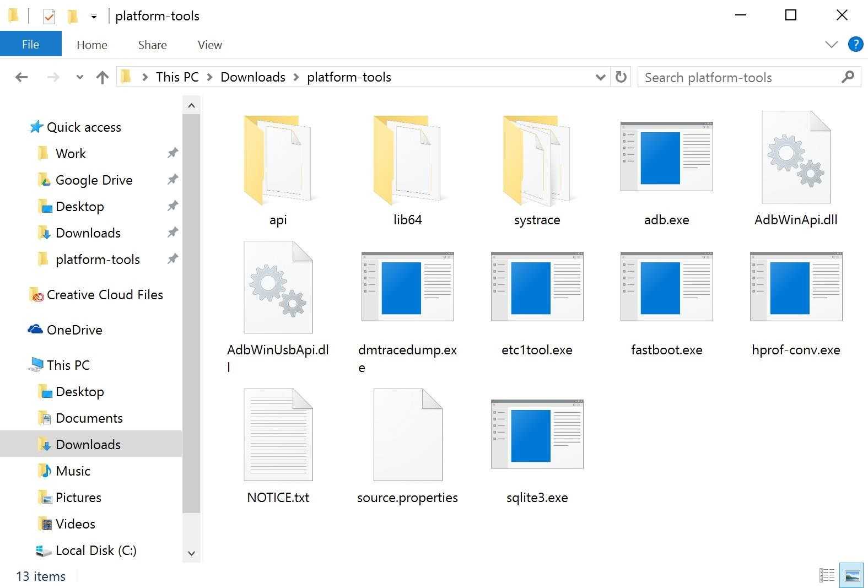Unpin the Work folder from Quick access
Screen dimensions: 868x588
(172, 153)
